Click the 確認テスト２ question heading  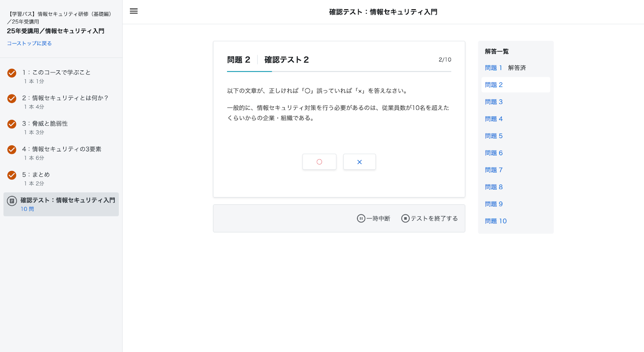[x=287, y=60]
